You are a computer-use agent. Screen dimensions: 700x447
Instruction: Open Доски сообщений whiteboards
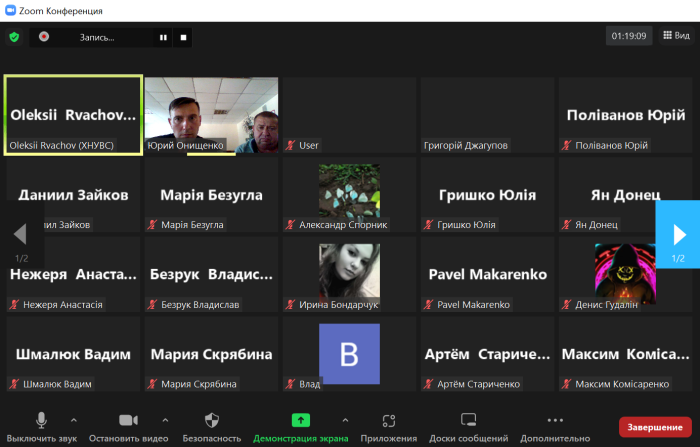click(468, 426)
